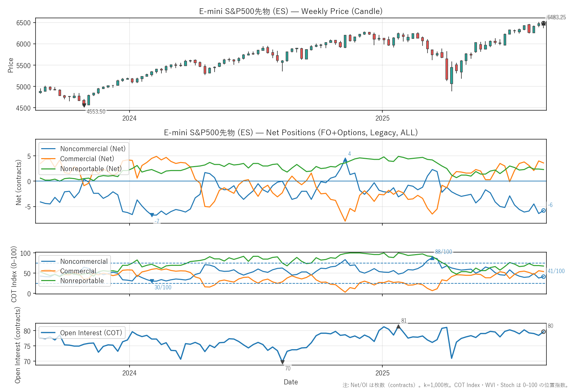Click the blue Noncommercial (Net) legend line
The width and height of the screenshot is (574, 392).
(48, 149)
